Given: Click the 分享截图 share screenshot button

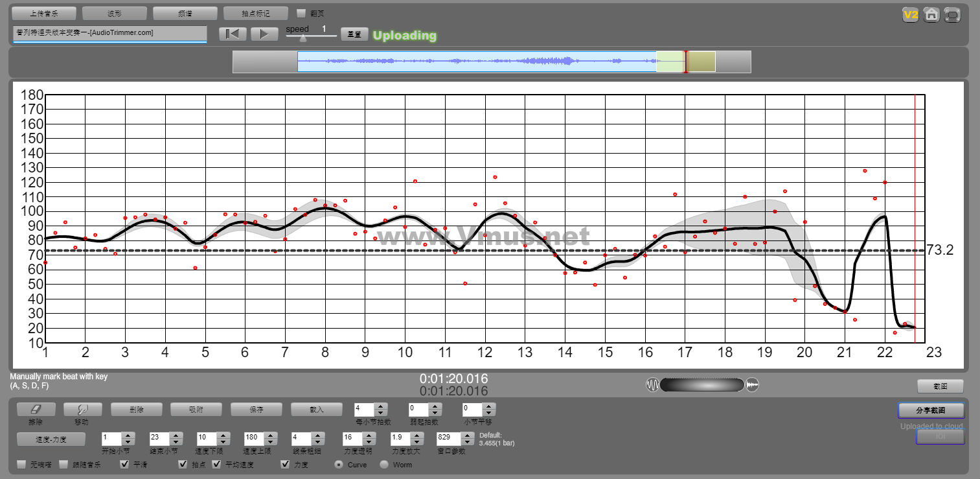Looking at the screenshot, I should tap(931, 410).
